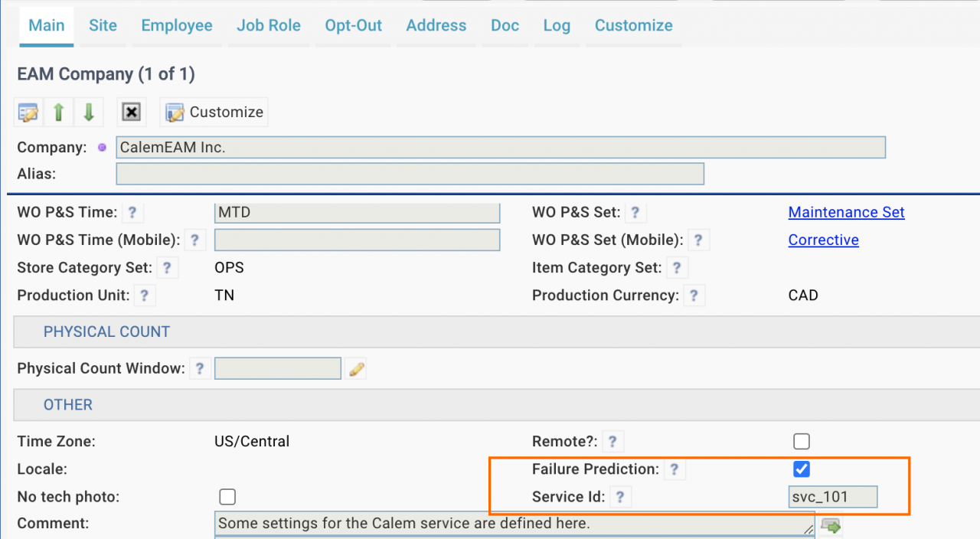
Task: Open the Maintenance Set link
Action: coord(846,213)
